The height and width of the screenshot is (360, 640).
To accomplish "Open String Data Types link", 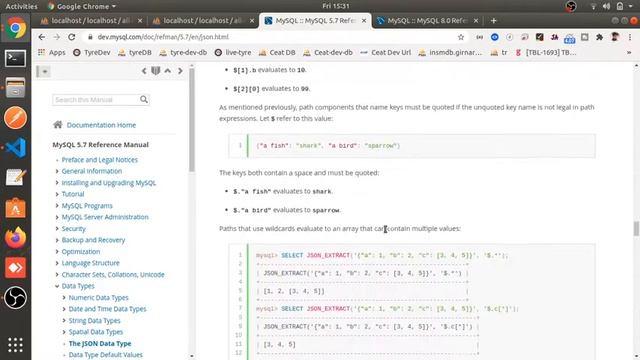I will tap(94, 320).
